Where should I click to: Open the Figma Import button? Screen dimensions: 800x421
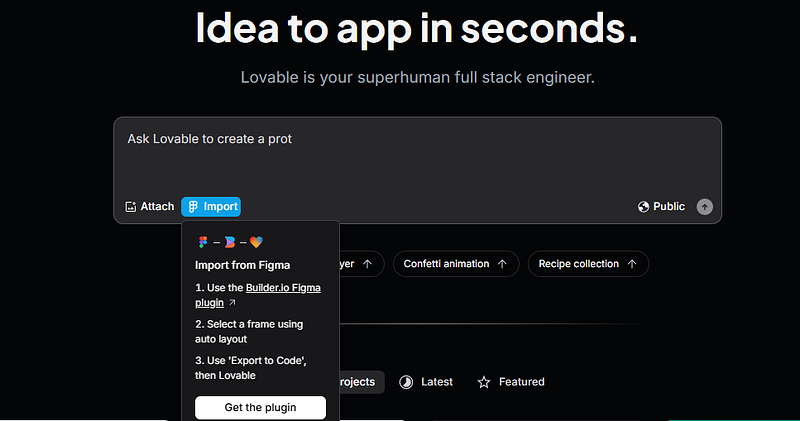[211, 207]
